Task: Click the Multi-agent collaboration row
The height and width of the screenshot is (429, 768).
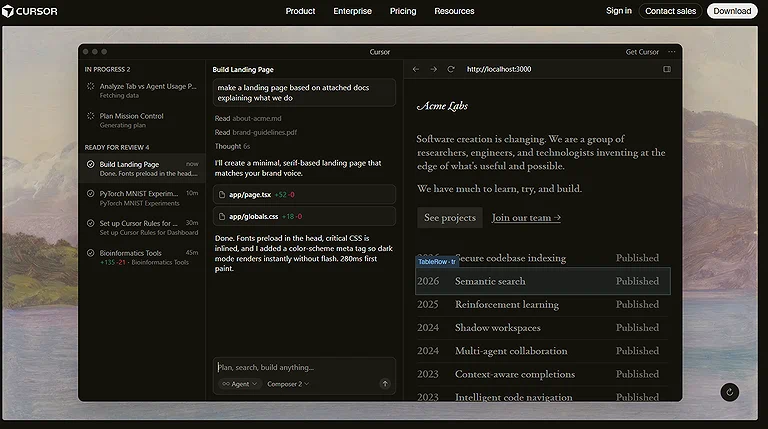Action: [543, 351]
